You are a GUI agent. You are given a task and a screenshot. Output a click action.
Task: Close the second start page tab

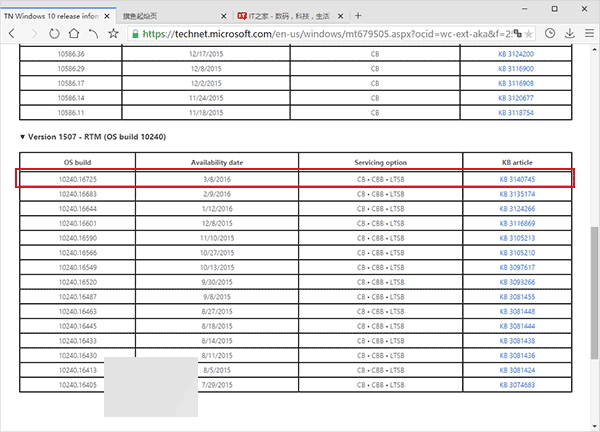click(224, 16)
